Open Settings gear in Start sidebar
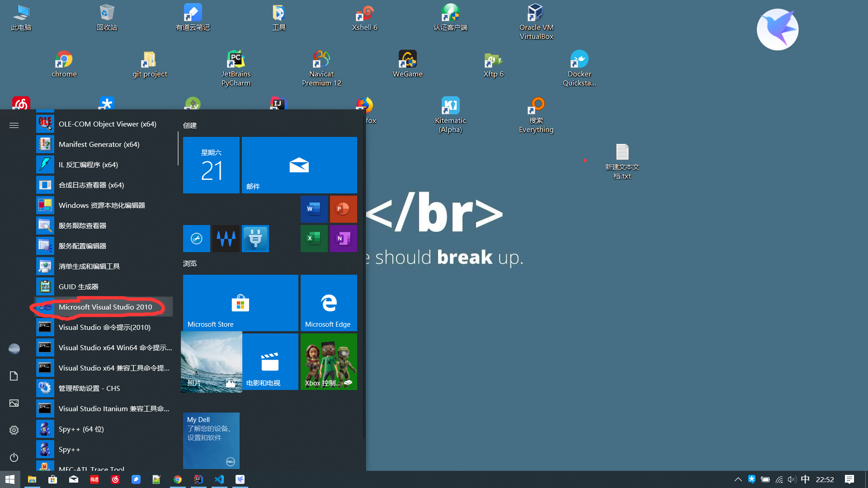This screenshot has width=868, height=488. [14, 430]
